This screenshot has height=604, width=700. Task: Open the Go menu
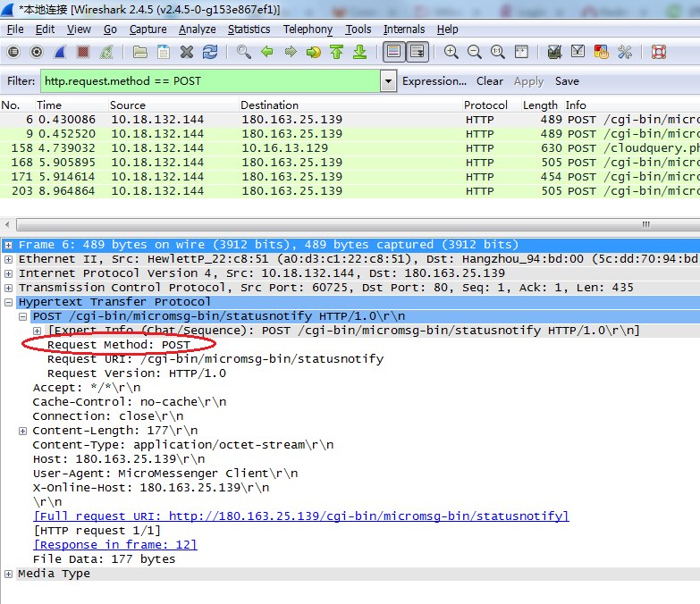(x=110, y=29)
